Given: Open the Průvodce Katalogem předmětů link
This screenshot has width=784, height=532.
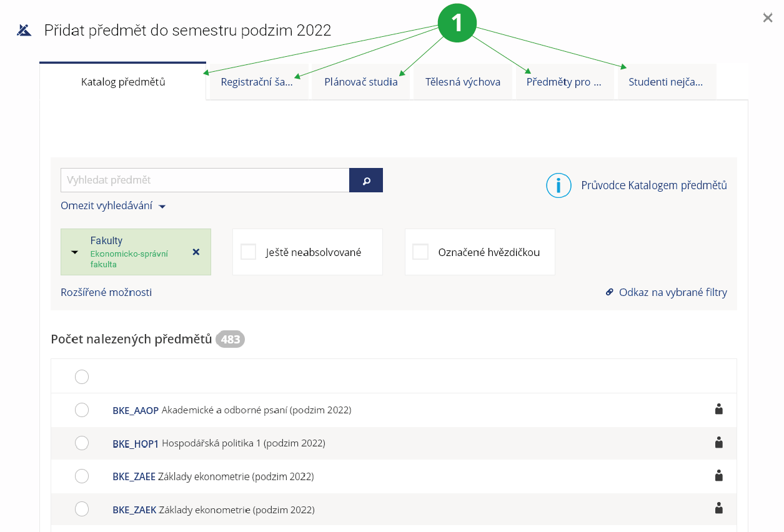Looking at the screenshot, I should [653, 185].
